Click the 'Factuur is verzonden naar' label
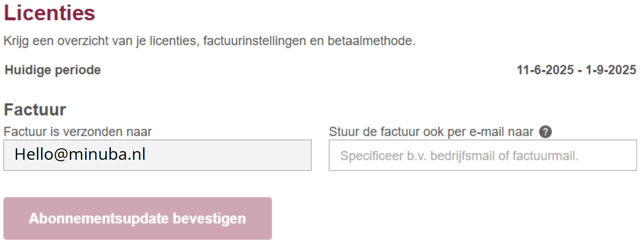Image resolution: width=644 pixels, height=243 pixels. point(78,132)
